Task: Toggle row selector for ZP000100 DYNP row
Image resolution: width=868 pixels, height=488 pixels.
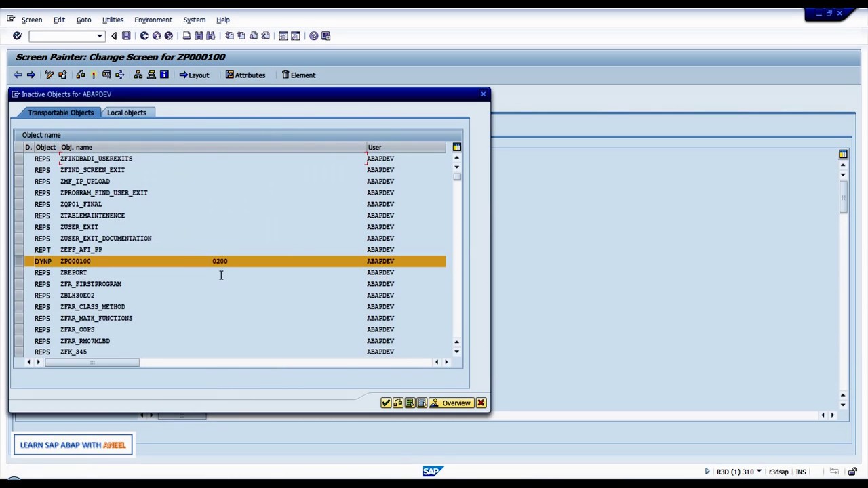Action: (19, 261)
